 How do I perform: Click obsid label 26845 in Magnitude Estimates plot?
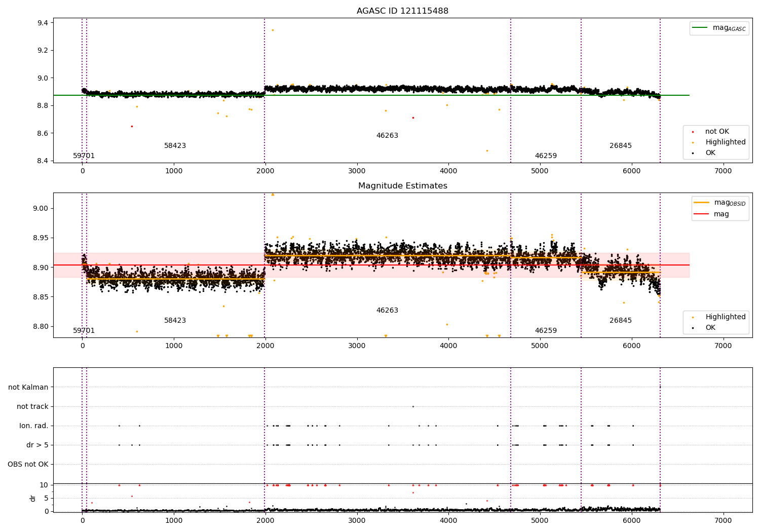tap(621, 321)
